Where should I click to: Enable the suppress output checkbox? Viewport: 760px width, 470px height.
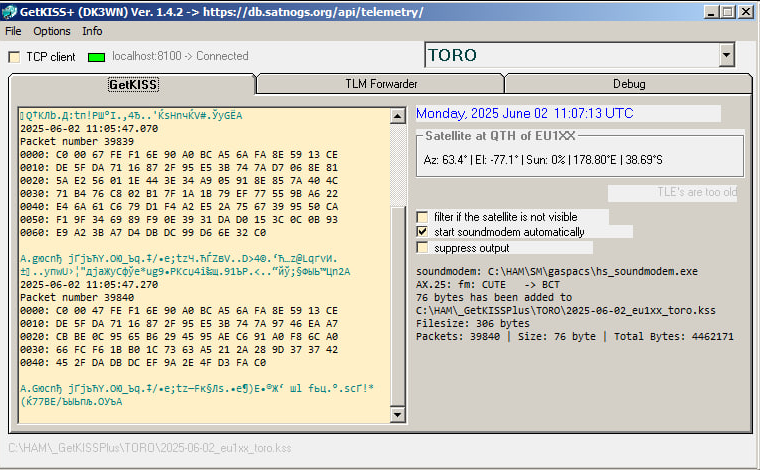pyautogui.click(x=423, y=248)
